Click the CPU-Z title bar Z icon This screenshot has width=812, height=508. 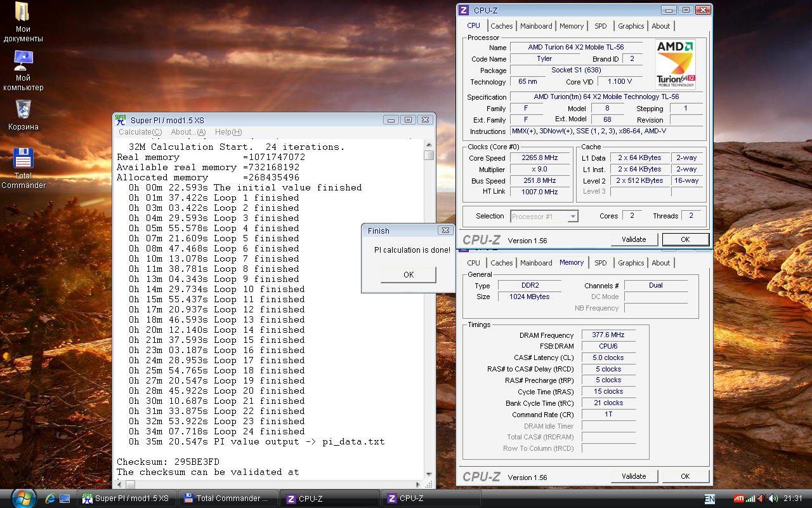(464, 10)
